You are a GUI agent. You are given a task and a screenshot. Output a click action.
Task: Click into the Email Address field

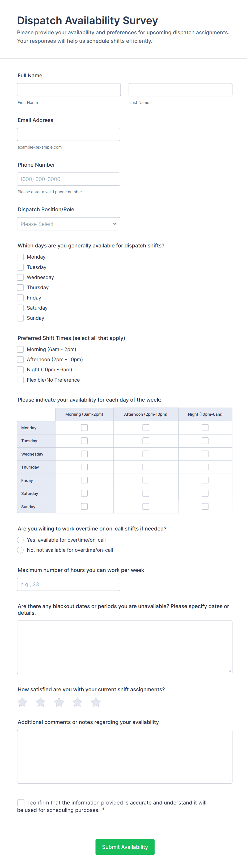[x=69, y=134]
